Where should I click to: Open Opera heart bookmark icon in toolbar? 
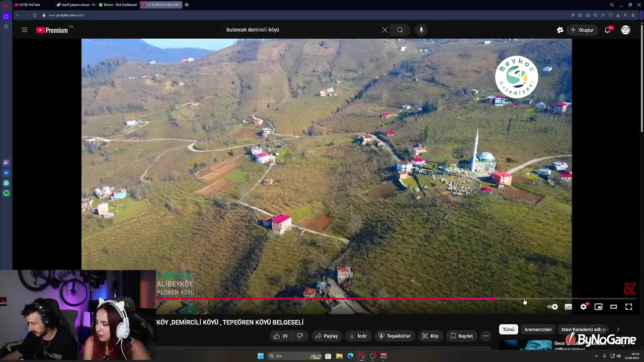click(610, 15)
